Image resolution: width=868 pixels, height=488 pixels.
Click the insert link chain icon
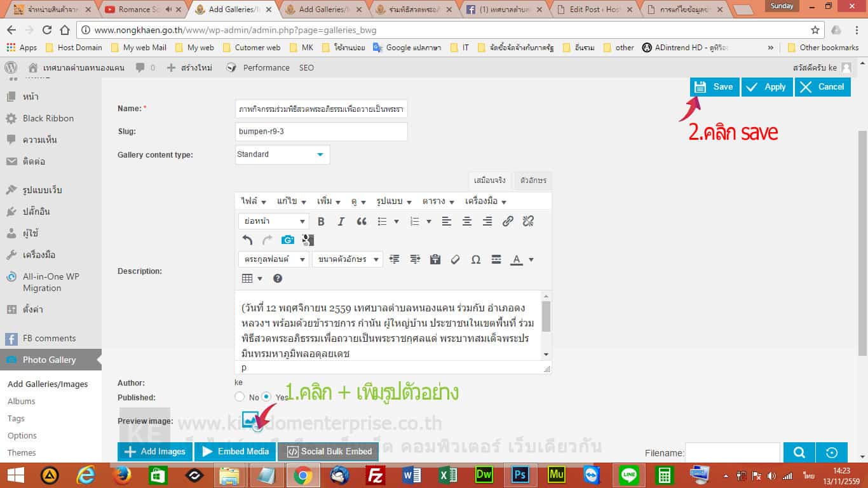[508, 222]
